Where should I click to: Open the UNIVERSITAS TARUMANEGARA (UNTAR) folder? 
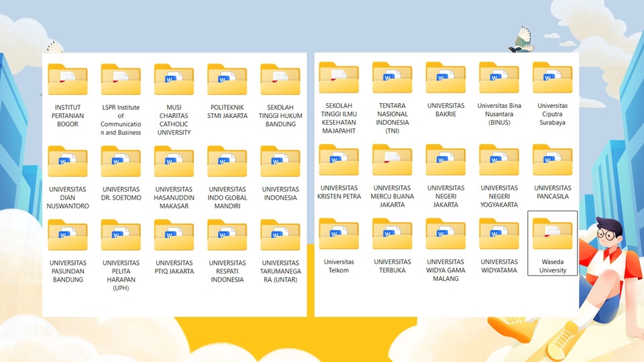(x=280, y=236)
